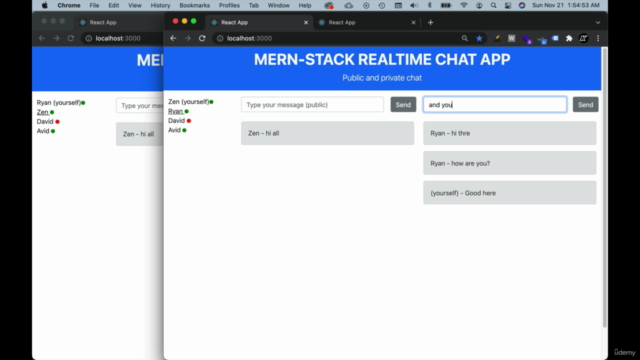Open the History menu
The height and width of the screenshot is (360, 640).
click(x=160, y=5)
